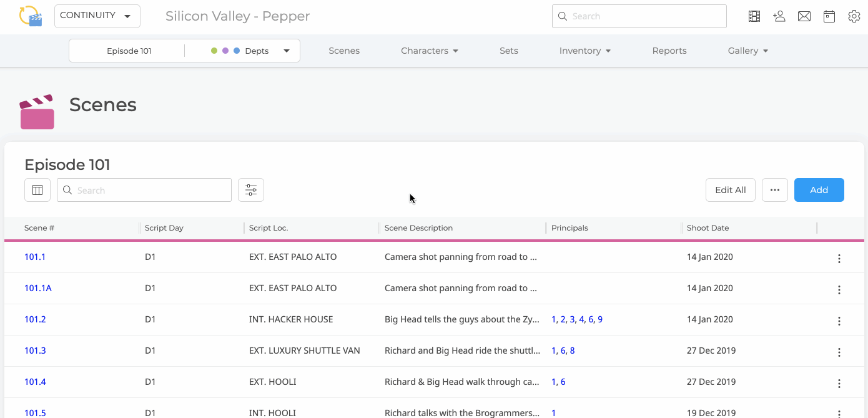Open row menu for scene 101.4
This screenshot has height=418, width=868.
[839, 384]
